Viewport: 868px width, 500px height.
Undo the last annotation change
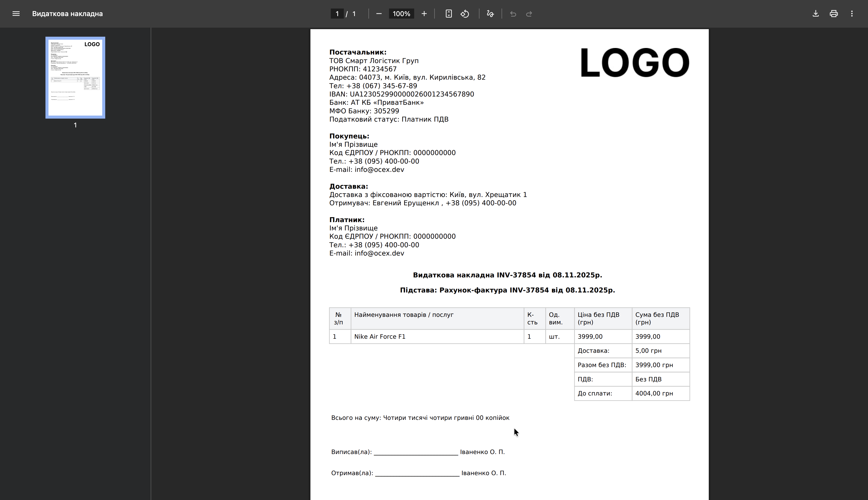point(512,14)
